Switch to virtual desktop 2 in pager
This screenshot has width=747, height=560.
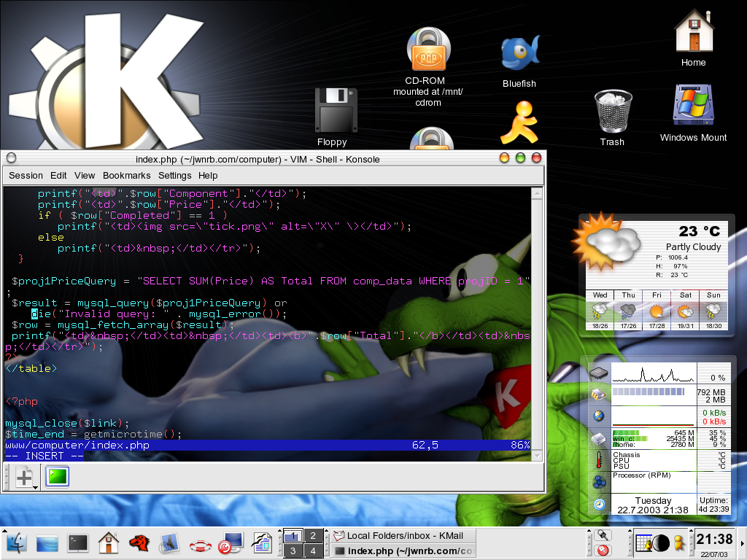(313, 536)
